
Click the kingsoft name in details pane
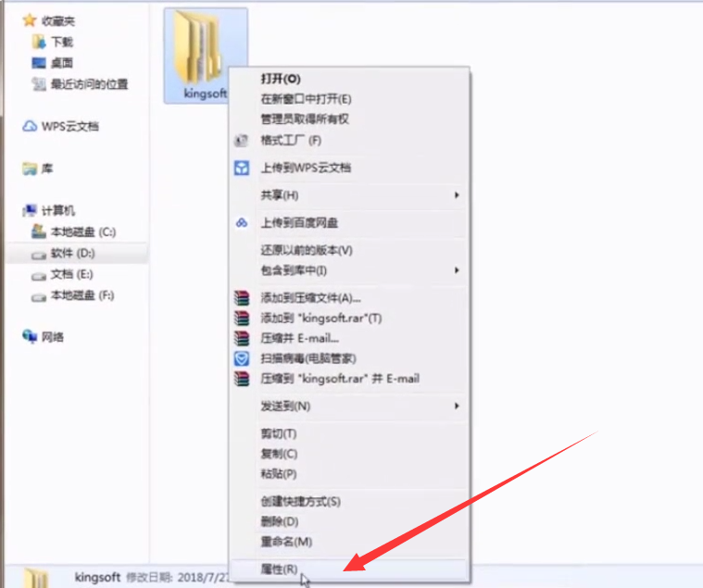[97, 577]
